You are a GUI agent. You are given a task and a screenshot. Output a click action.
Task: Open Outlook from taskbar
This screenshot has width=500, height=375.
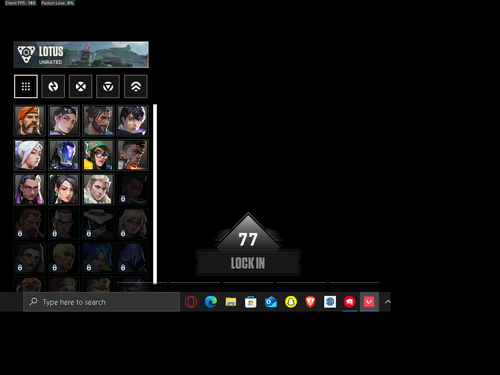tap(271, 302)
